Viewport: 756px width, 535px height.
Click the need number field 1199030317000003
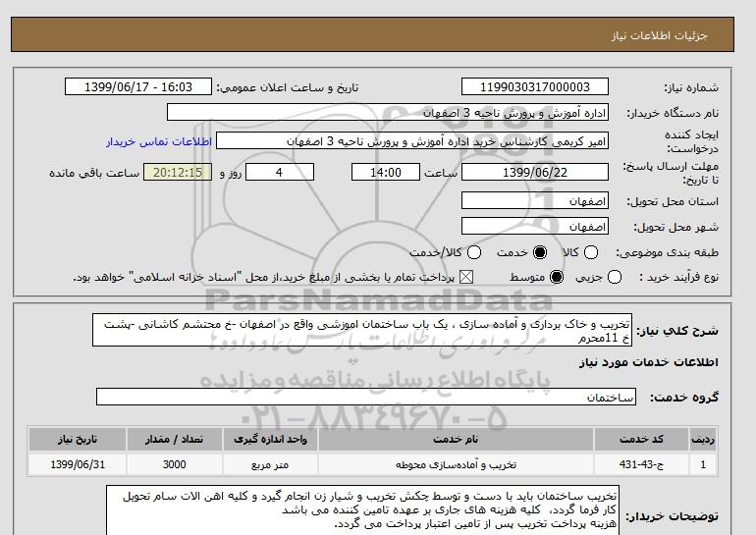coord(535,86)
